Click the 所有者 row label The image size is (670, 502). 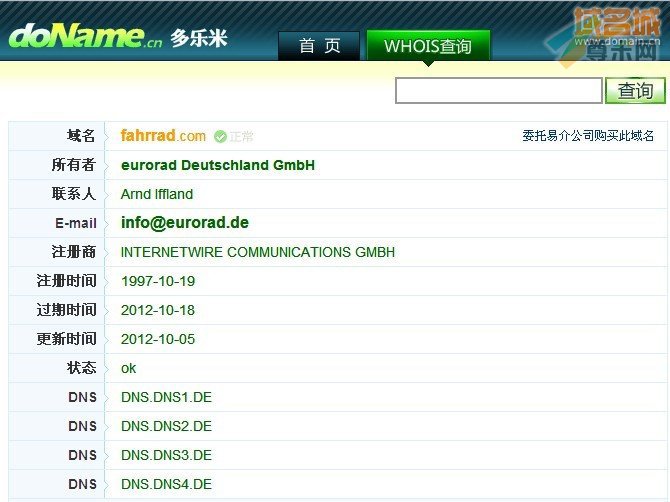[x=74, y=165]
